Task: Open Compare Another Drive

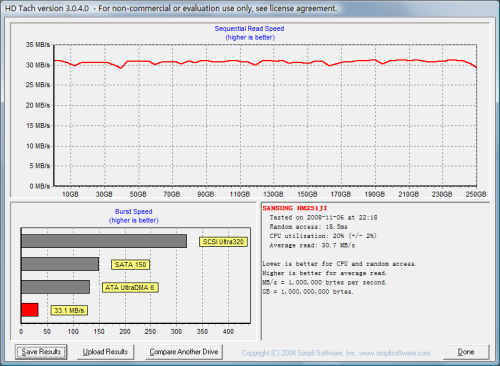Action: 184,352
